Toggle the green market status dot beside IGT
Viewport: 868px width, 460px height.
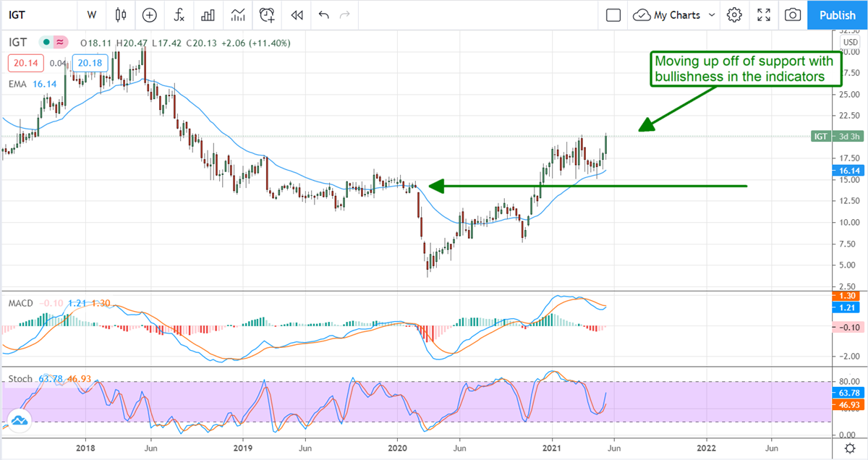46,43
